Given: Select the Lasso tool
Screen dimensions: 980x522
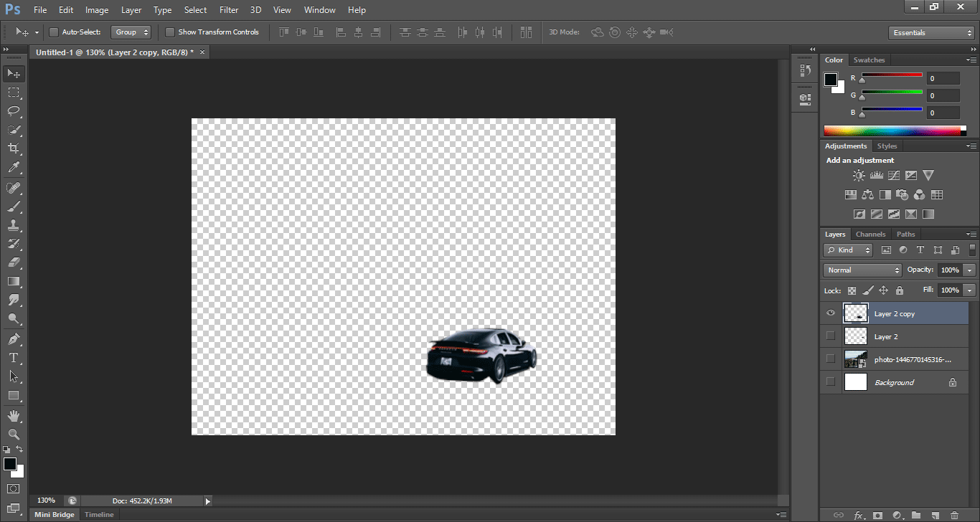Looking at the screenshot, I should (13, 111).
